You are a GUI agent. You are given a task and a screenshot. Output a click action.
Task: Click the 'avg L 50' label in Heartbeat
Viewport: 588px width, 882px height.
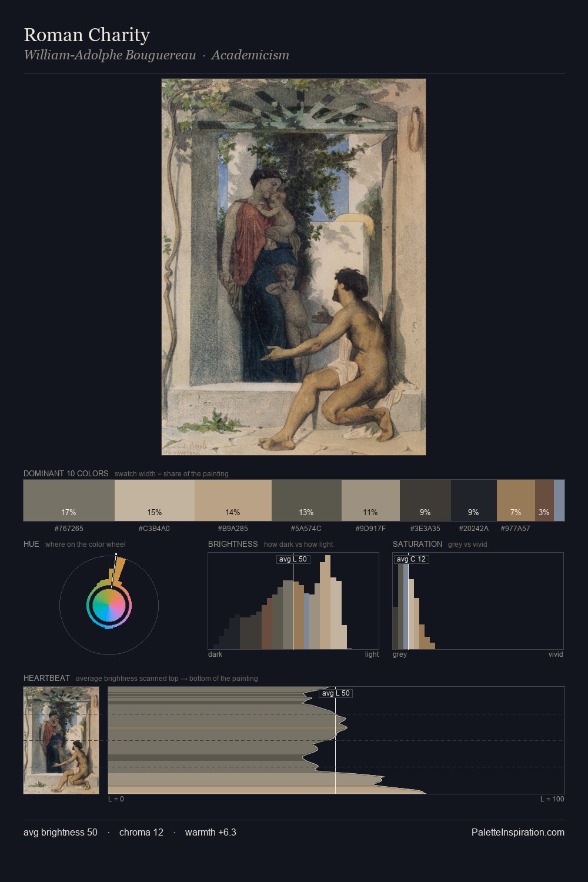(336, 693)
